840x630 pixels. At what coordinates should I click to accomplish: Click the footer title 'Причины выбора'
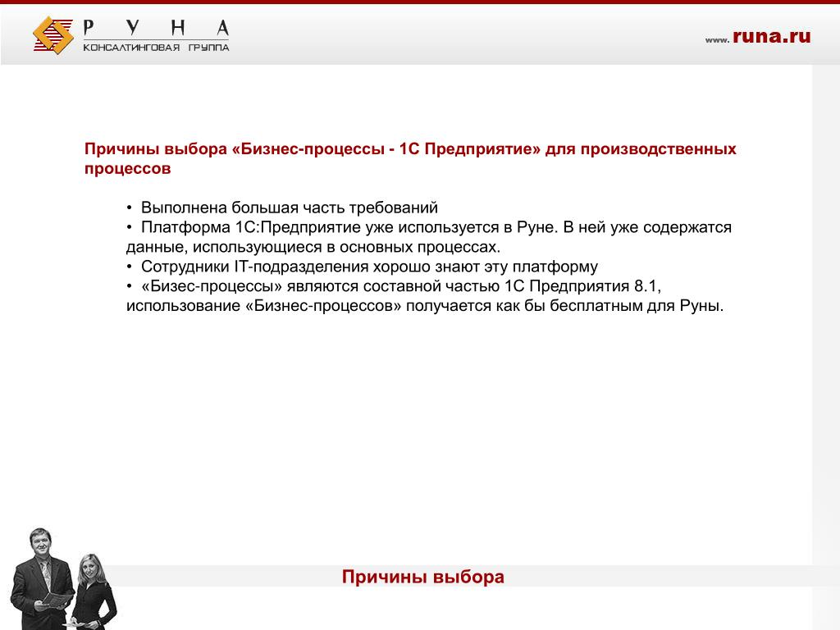coord(423,577)
